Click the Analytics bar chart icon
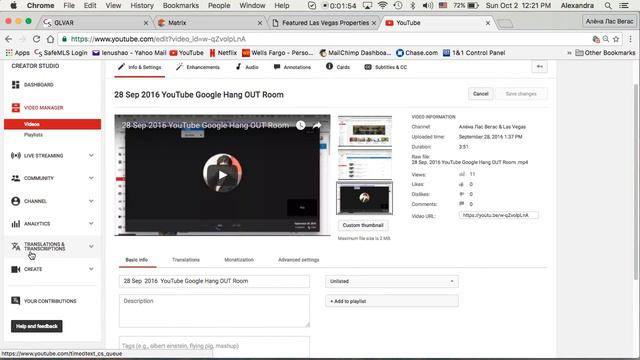This screenshot has height=360, width=640. [16, 224]
